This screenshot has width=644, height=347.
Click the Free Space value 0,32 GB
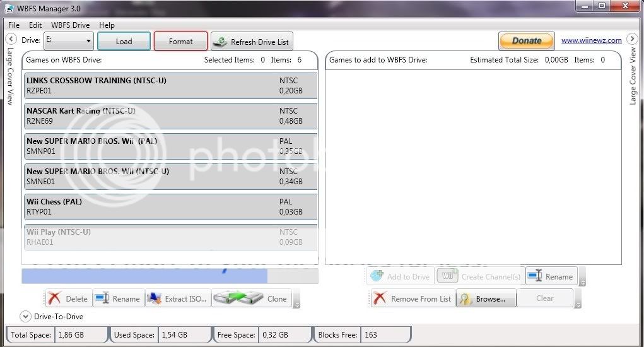tap(275, 334)
